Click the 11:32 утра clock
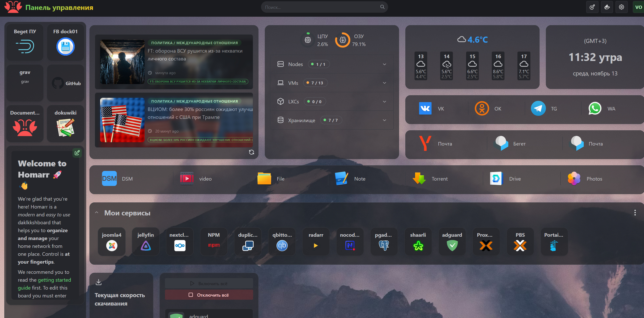This screenshot has width=644, height=318. (595, 57)
